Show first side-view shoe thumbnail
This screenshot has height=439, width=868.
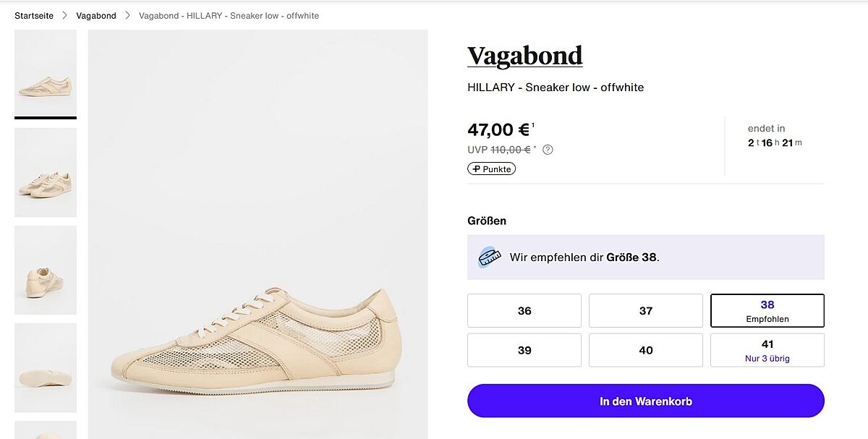(x=46, y=72)
